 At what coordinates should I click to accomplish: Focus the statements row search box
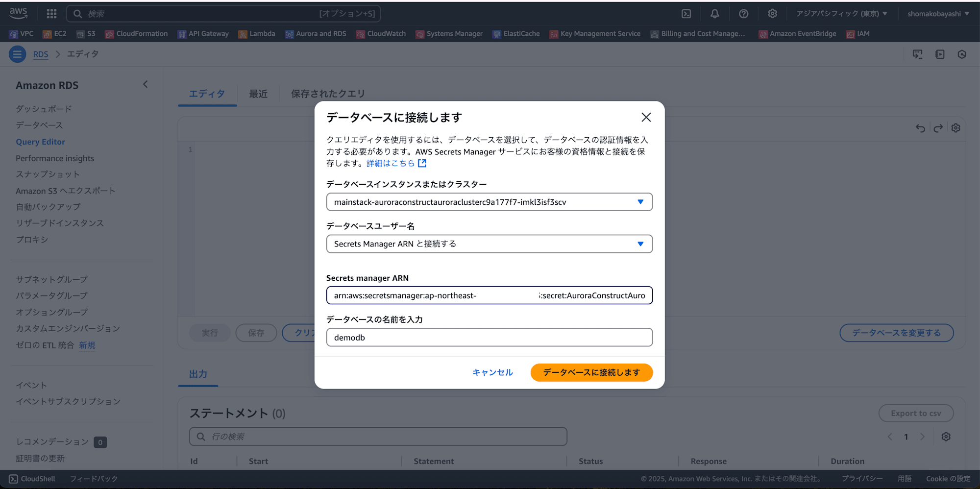pyautogui.click(x=378, y=437)
